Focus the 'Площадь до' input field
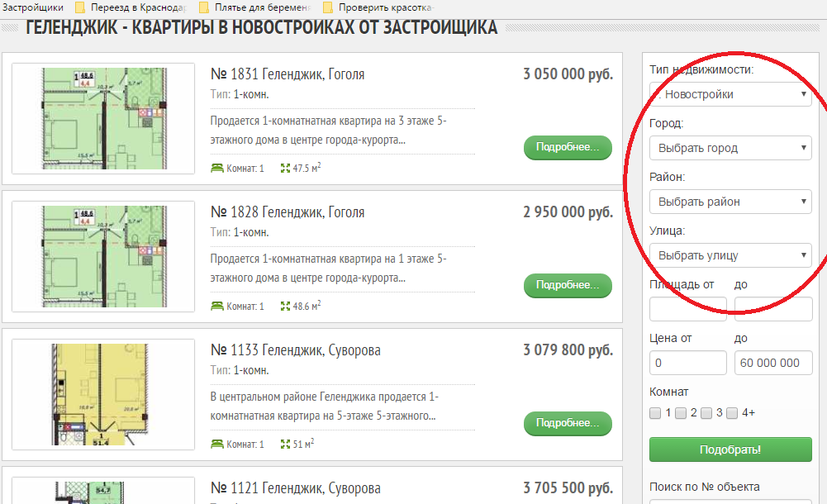The height and width of the screenshot is (504, 827). (773, 309)
